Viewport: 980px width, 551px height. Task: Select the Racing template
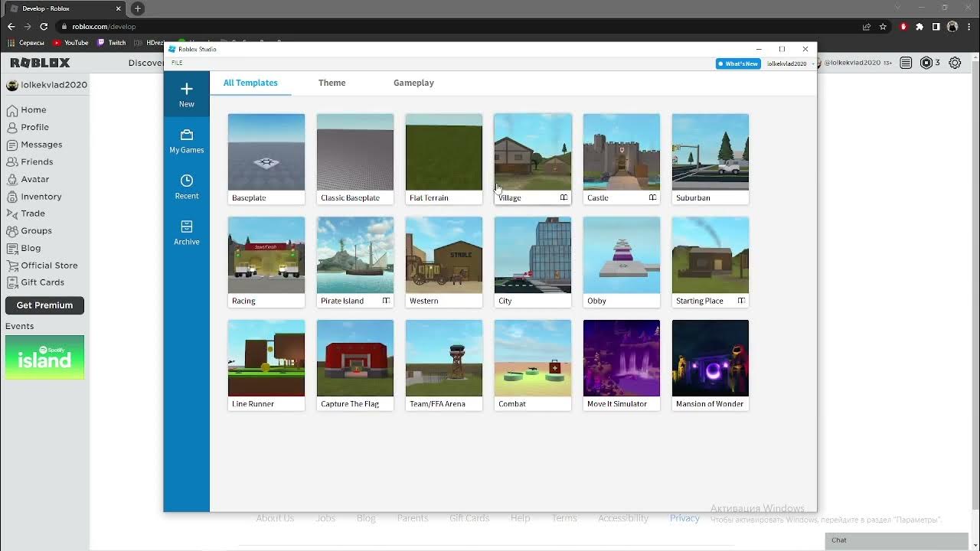click(x=266, y=262)
